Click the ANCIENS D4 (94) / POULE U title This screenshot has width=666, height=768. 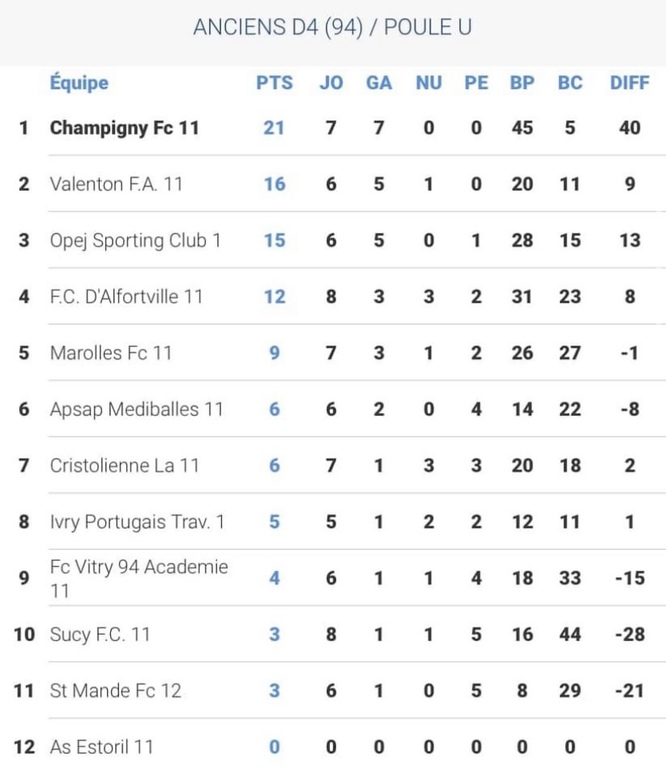pos(332,27)
